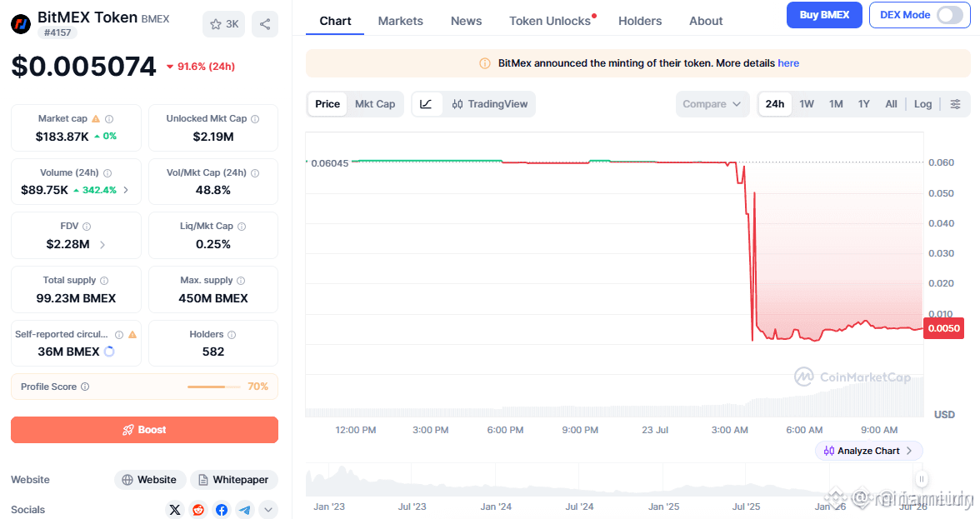Viewport: 980px width, 519px height.
Task: Select the line chart type icon
Action: 427,104
